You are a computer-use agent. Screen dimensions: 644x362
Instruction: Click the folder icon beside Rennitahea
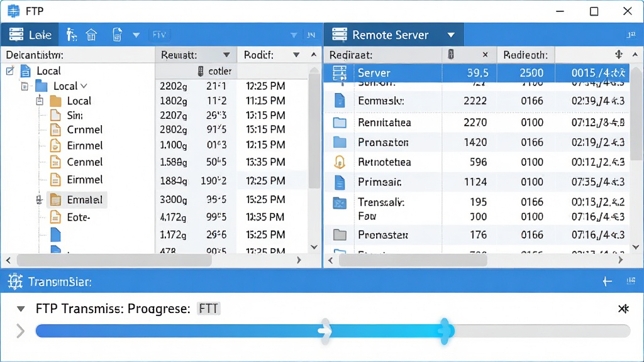[340, 123]
